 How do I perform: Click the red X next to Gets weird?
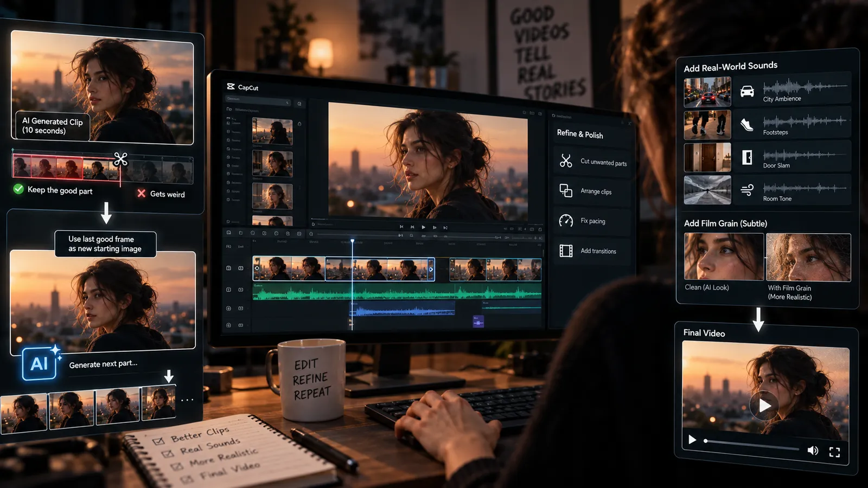pyautogui.click(x=141, y=193)
